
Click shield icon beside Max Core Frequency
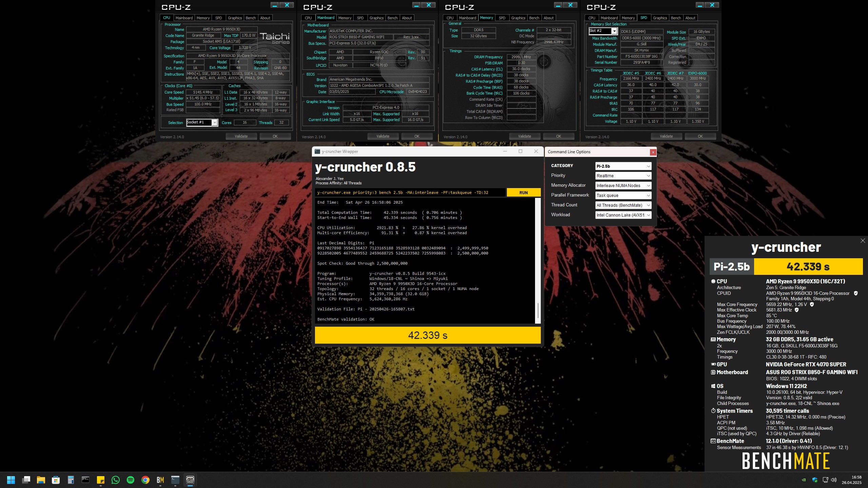(x=812, y=304)
